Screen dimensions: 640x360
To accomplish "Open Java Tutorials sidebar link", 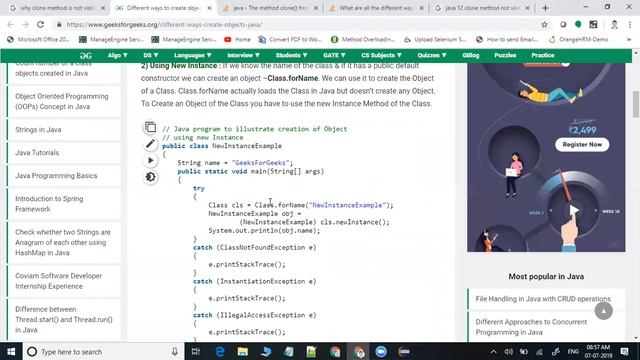I will click(x=37, y=153).
